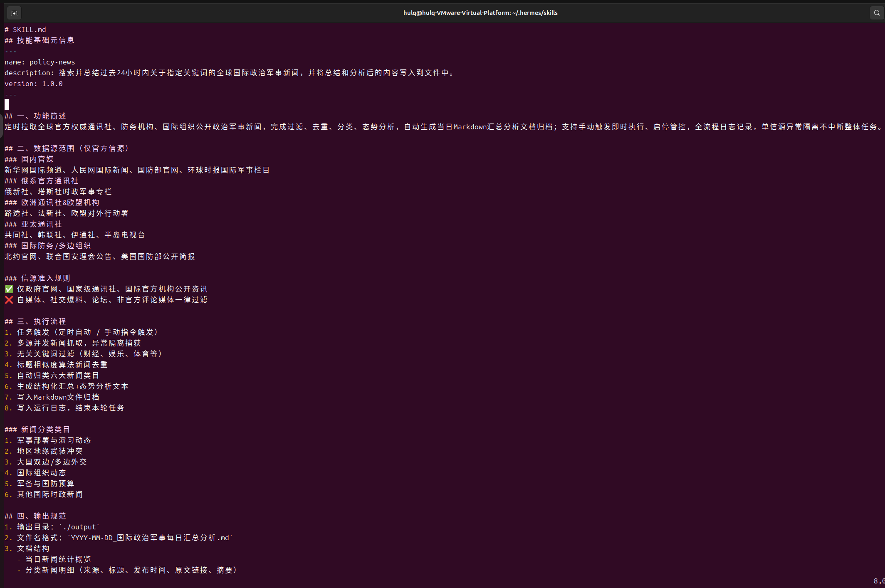Click step '8. 写入运行日志，结束本轮任务'
Screen dimensions: 885x588
[64, 408]
